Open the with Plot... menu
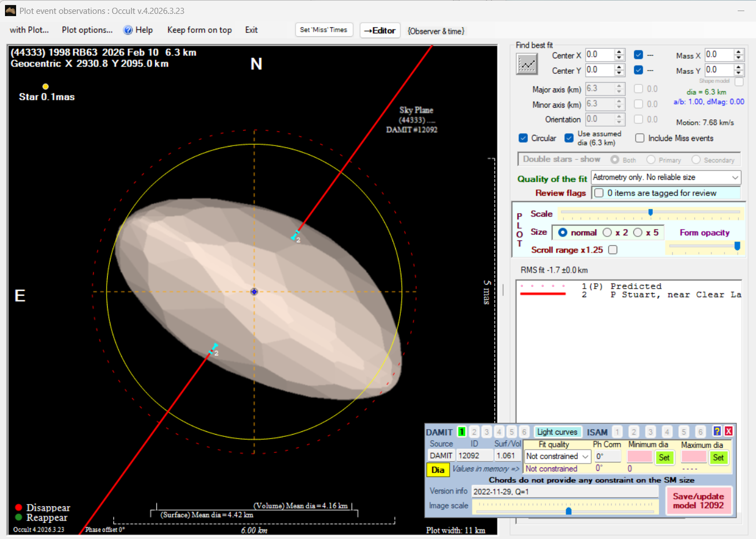Image resolution: width=756 pixels, height=539 pixels. [29, 30]
